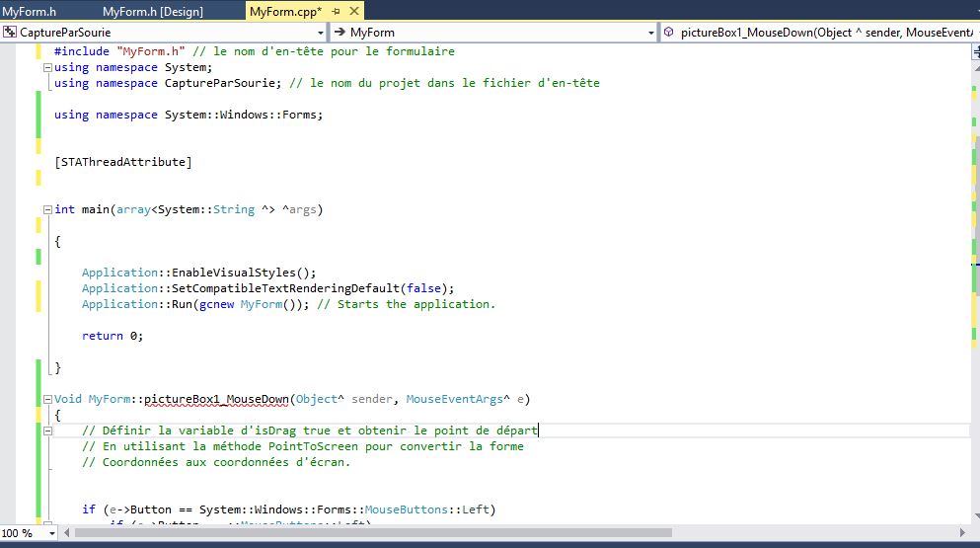Image resolution: width=980 pixels, height=548 pixels.
Task: Open the MyForm.h [Design] tab
Action: (153, 11)
